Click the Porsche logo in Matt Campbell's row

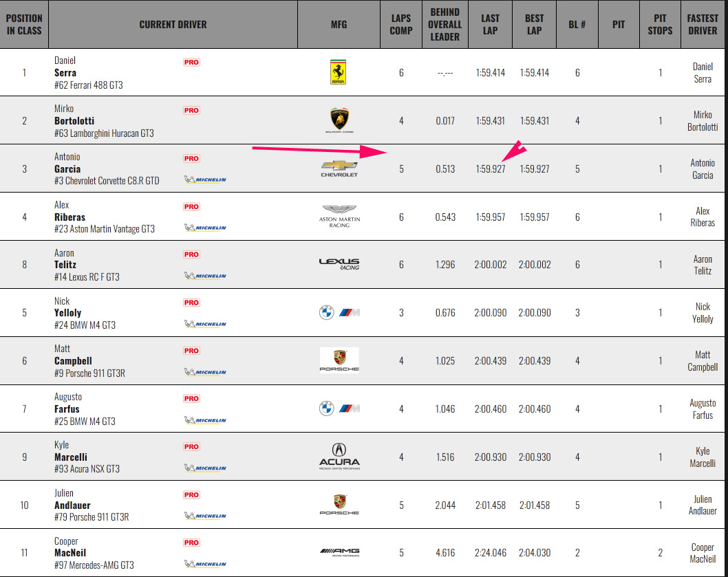pyautogui.click(x=339, y=360)
